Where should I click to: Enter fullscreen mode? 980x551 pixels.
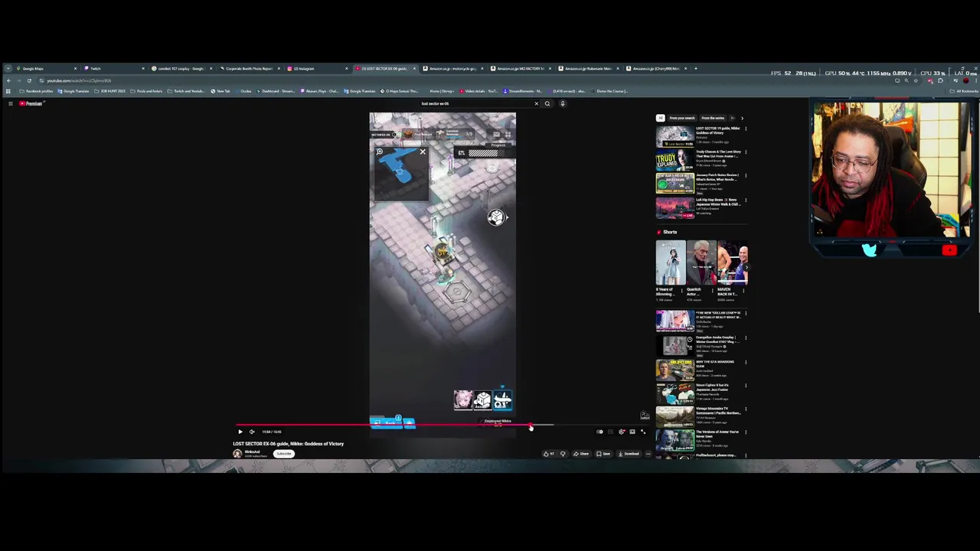click(x=643, y=432)
